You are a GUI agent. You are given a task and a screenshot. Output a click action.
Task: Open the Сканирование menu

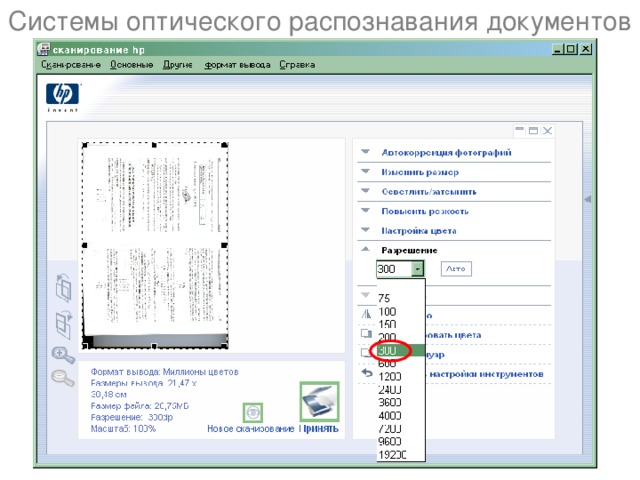click(71, 65)
